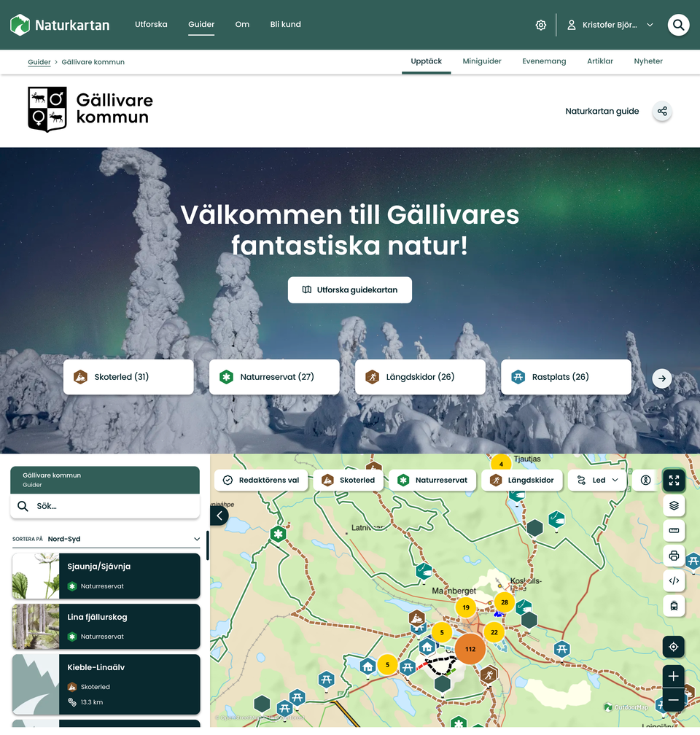Click the share icon beside Naturkartan guide
700x735 pixels.
[662, 112]
